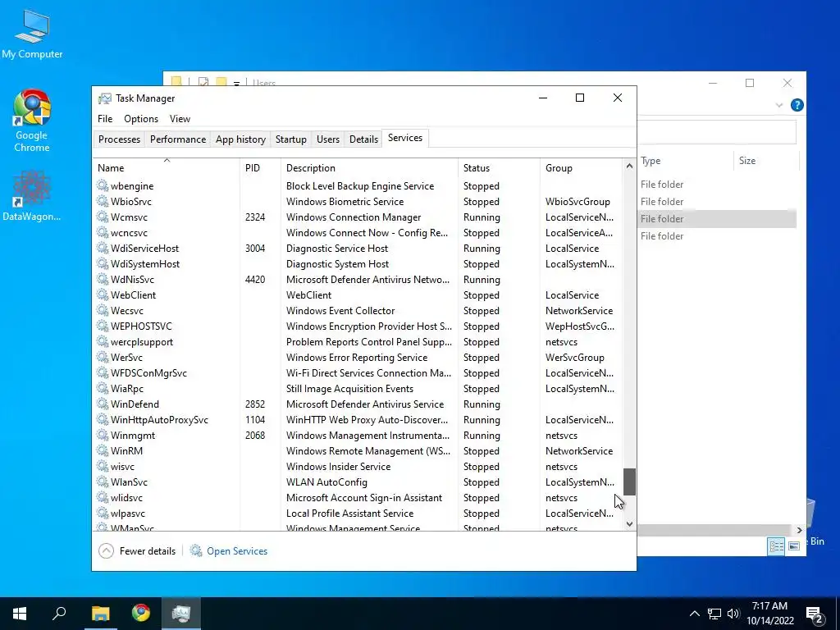Switch to the Users tab

tap(328, 139)
